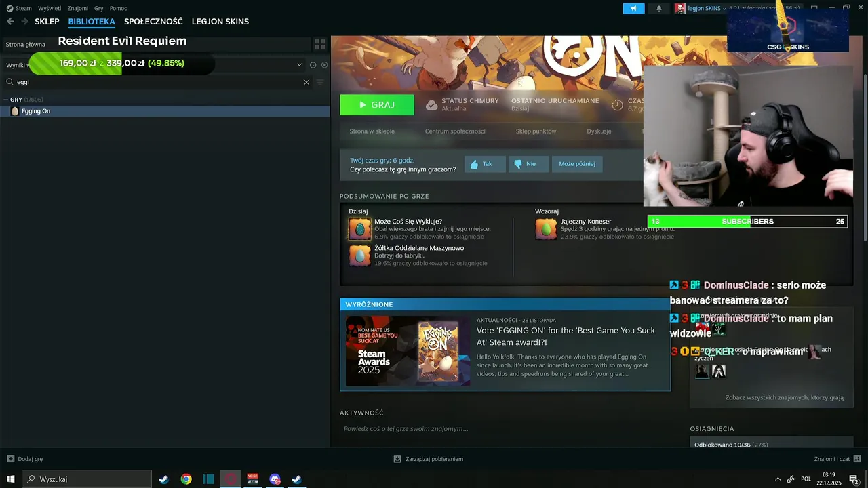
Task: Switch to the SPOŁECZNOŚĆ tab
Action: point(153,22)
